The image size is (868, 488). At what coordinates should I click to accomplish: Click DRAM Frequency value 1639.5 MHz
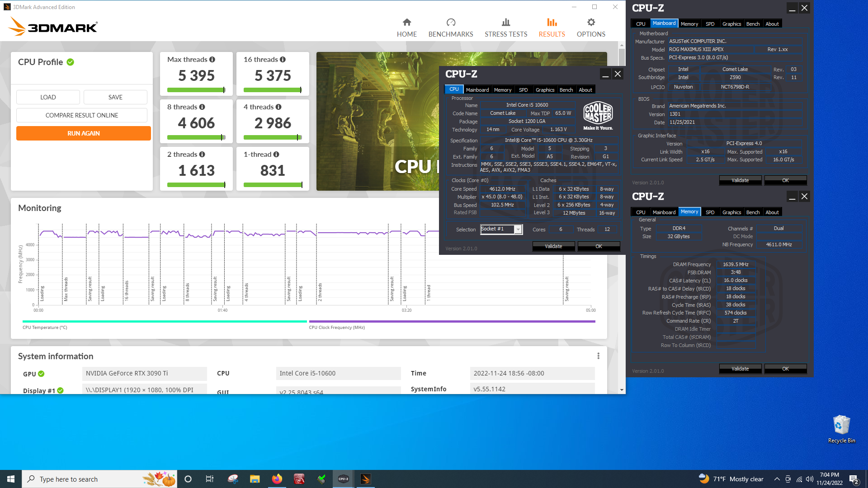point(736,264)
